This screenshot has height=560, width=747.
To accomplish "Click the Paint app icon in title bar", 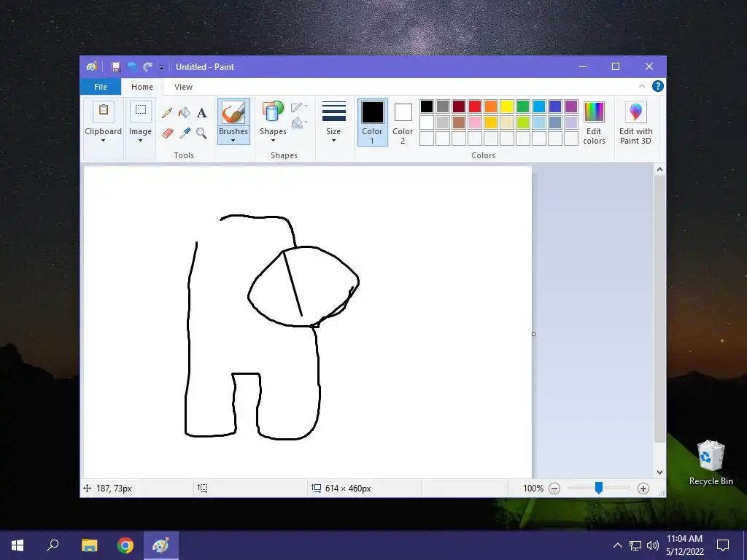I will click(91, 66).
